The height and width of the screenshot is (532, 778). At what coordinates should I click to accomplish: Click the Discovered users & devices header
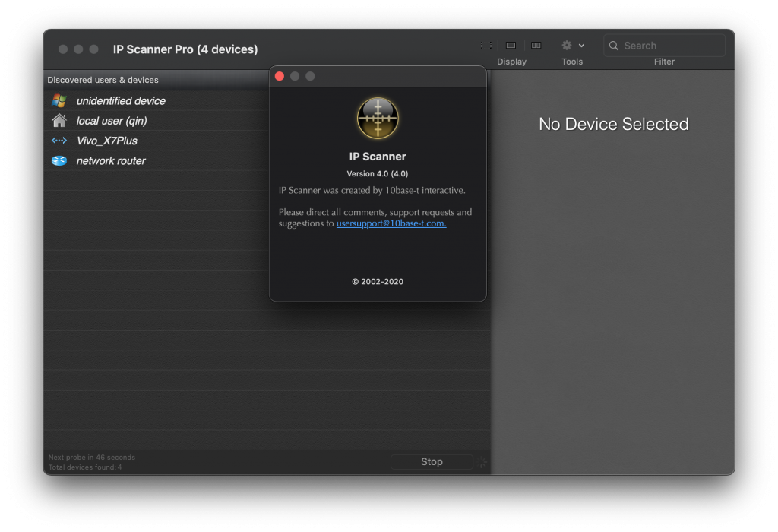[x=103, y=80]
